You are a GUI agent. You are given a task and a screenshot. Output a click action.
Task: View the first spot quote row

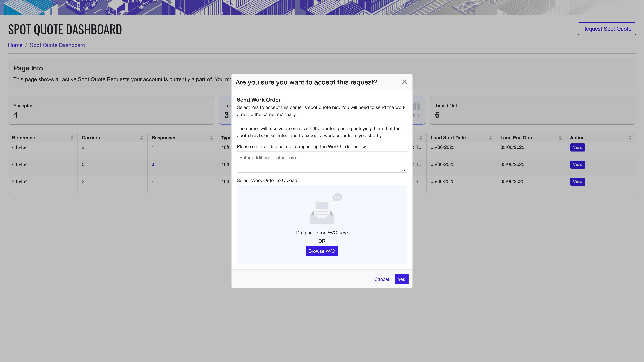pyautogui.click(x=578, y=147)
